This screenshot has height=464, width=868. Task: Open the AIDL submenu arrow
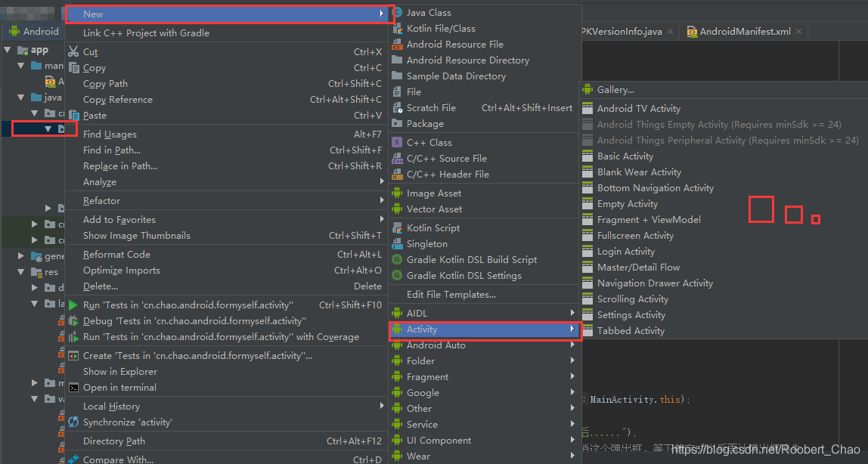(572, 313)
